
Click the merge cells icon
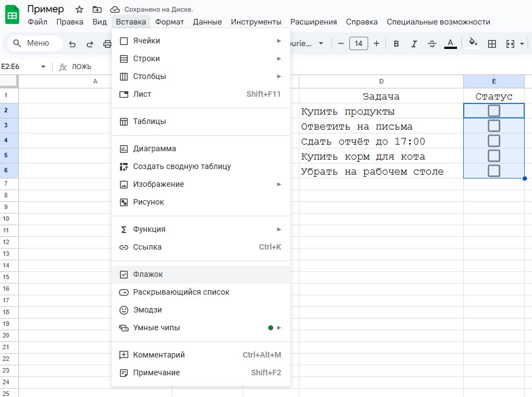pos(510,43)
